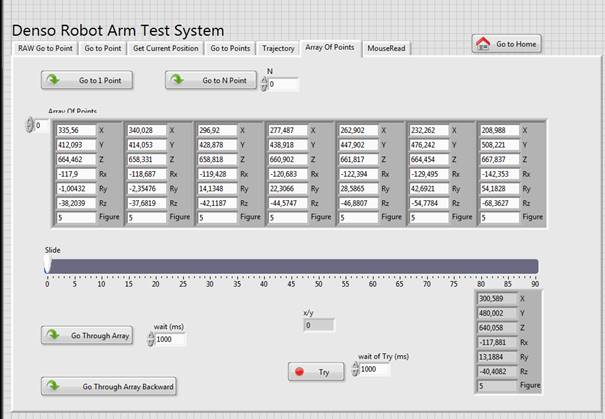Image resolution: width=605 pixels, height=419 pixels.
Task: Click the Go Through Array Backward button label
Action: pyautogui.click(x=128, y=387)
